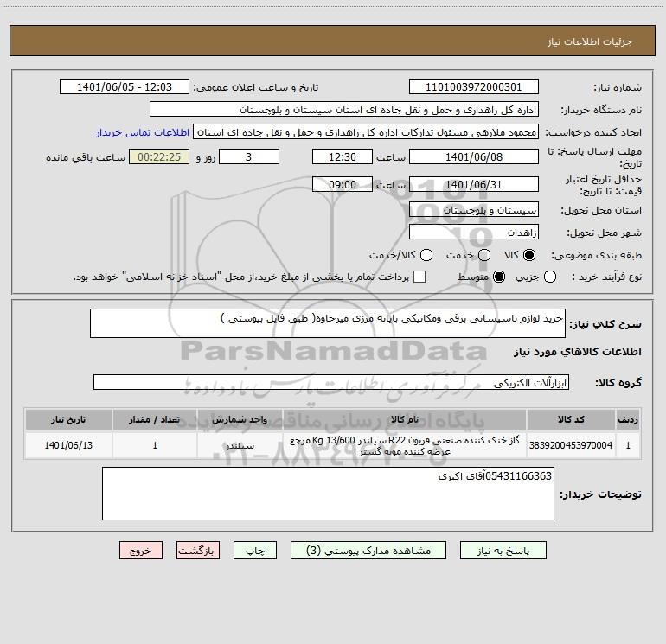Choose the متوسط purchase type radio
This screenshot has height=644, width=666.
point(499,277)
